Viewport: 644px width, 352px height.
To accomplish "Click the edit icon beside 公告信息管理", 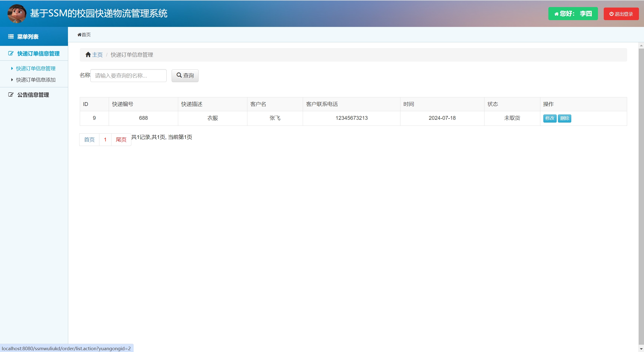I will pyautogui.click(x=11, y=95).
